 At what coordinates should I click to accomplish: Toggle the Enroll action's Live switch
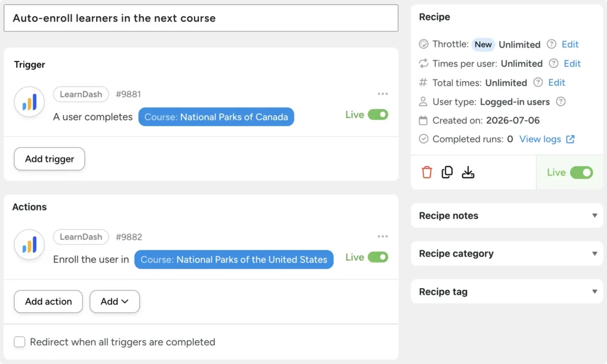(378, 257)
